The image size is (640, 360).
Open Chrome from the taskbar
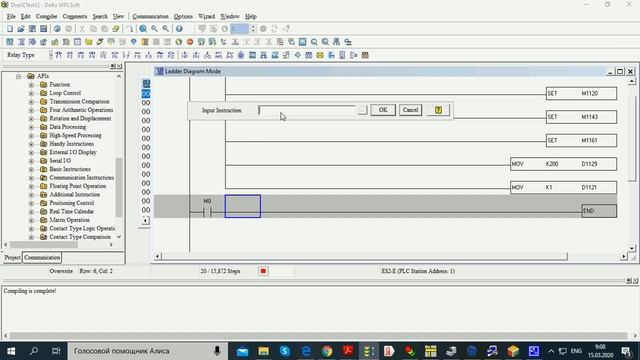tap(327, 351)
